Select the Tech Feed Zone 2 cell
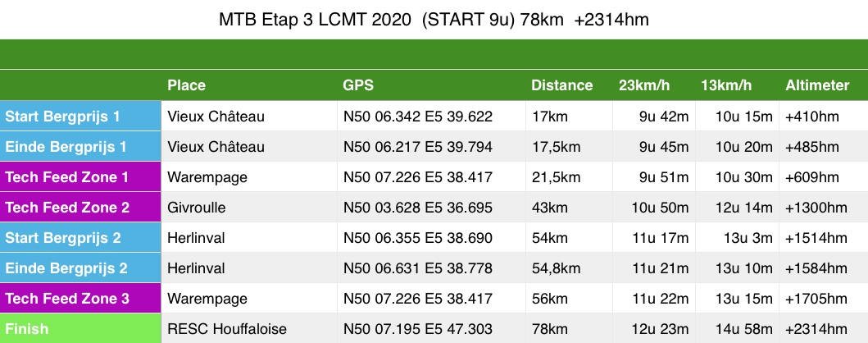This screenshot has height=343, width=868. pos(80,208)
